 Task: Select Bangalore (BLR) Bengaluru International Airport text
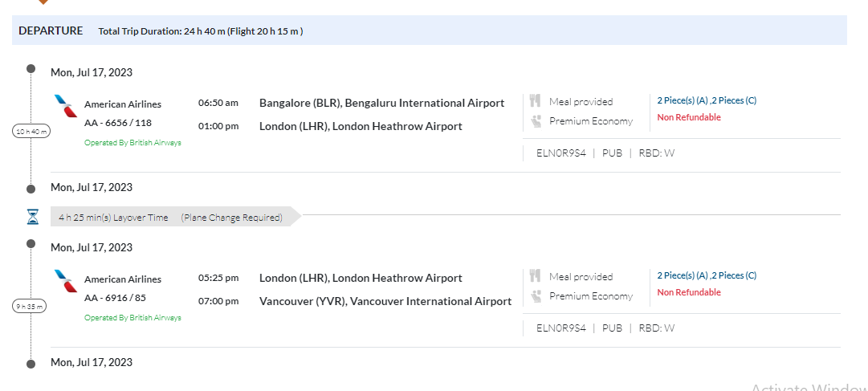coord(381,103)
